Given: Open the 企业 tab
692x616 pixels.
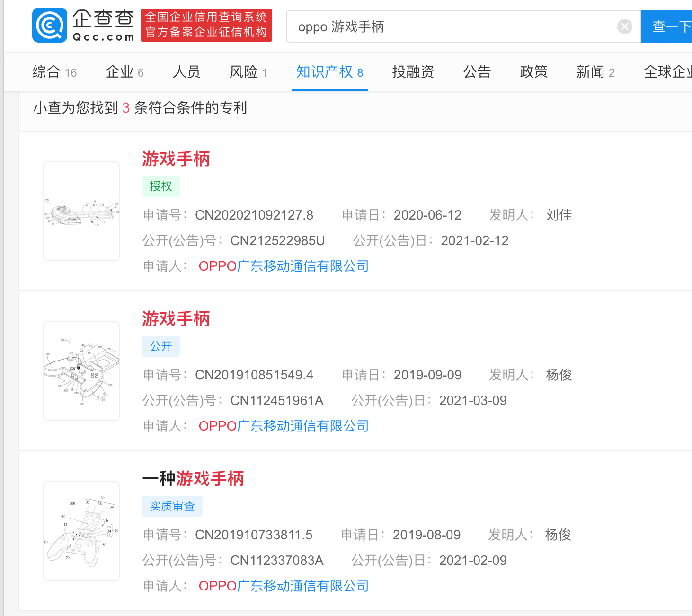Looking at the screenshot, I should tap(124, 72).
